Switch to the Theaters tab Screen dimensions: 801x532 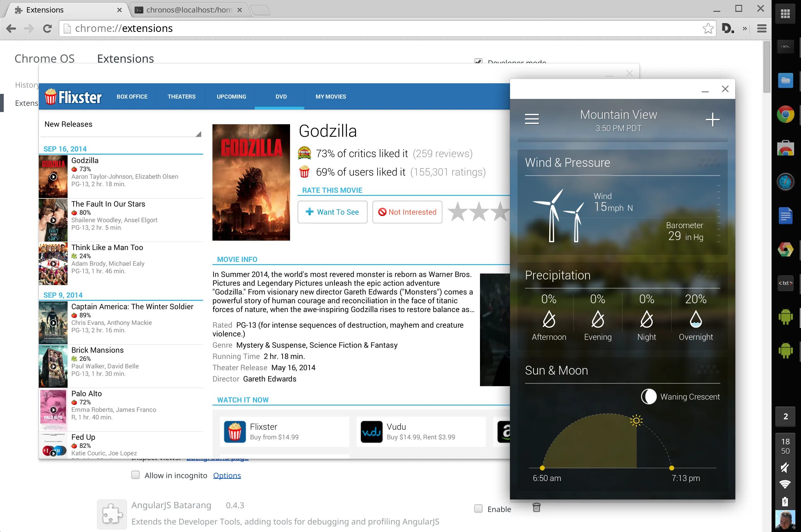[x=181, y=97]
